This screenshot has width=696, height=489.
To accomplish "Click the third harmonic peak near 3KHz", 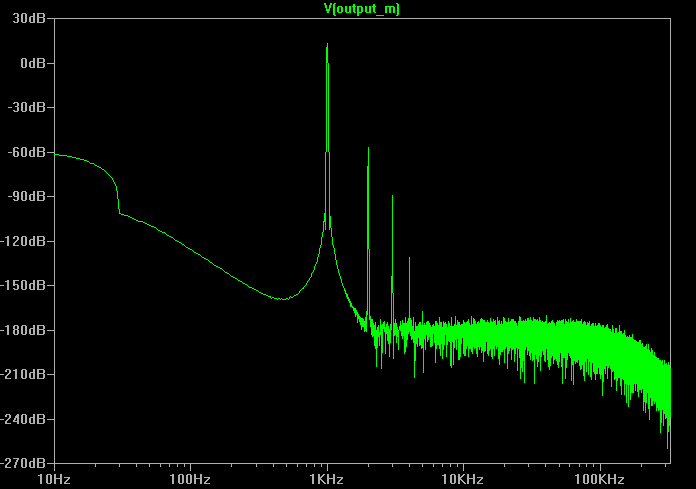I will click(x=392, y=197).
